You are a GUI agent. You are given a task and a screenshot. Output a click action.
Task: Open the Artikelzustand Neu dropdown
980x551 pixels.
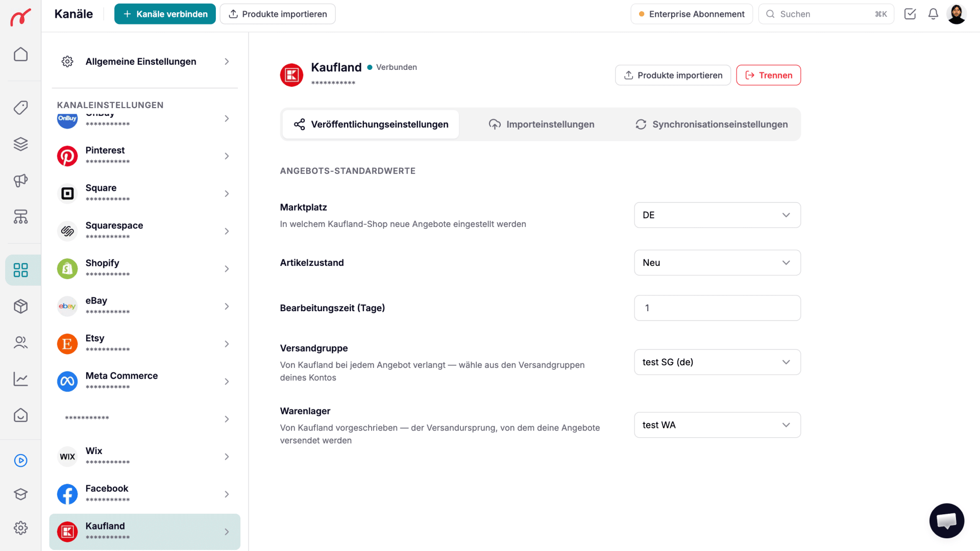(x=717, y=263)
